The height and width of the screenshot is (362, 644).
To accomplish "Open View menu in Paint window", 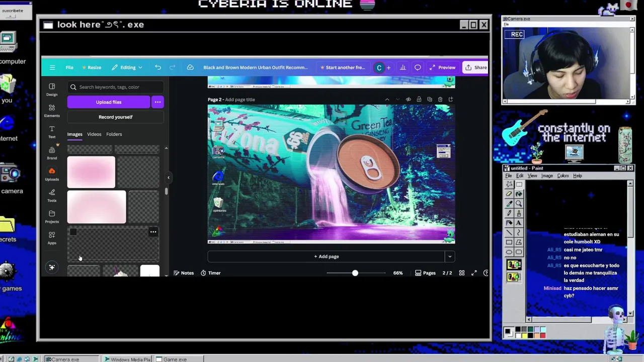I will point(532,176).
